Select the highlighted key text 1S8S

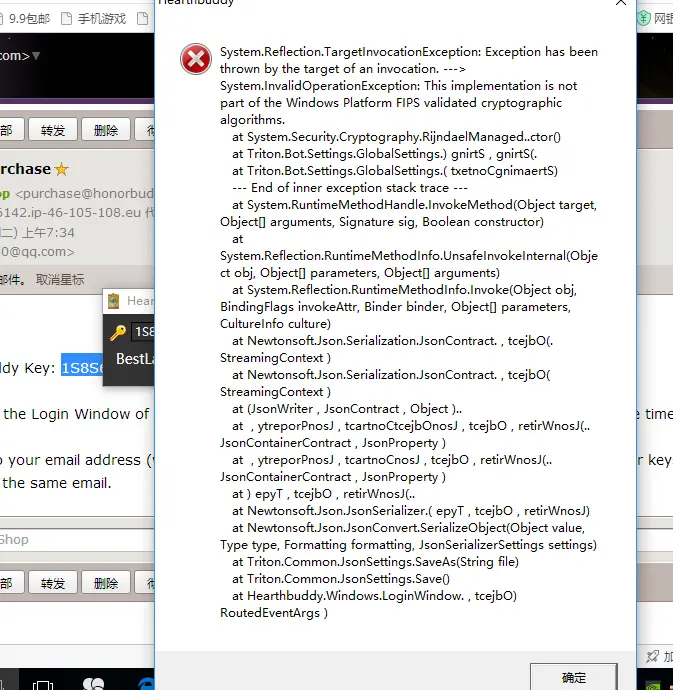tap(82, 367)
